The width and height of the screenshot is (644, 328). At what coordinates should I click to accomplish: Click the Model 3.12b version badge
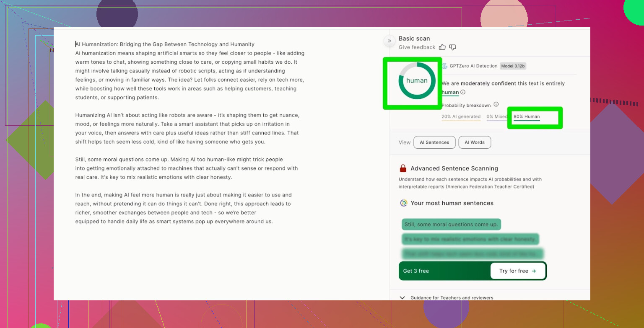(513, 66)
